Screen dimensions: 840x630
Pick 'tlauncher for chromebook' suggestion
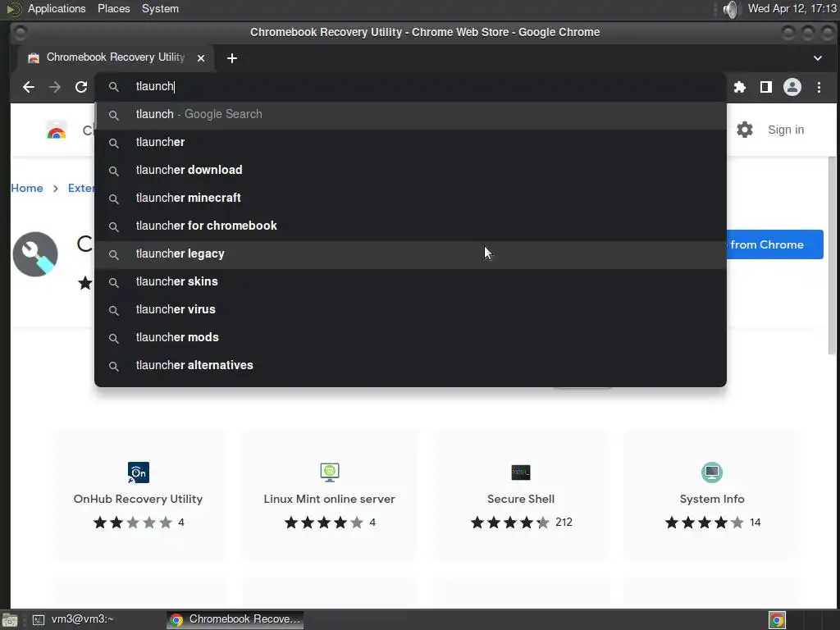[410, 226]
